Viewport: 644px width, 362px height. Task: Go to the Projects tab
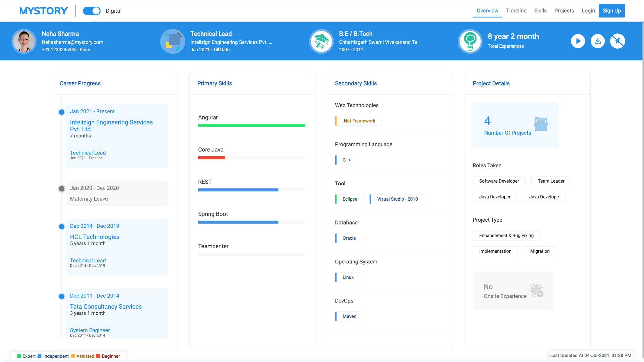pyautogui.click(x=564, y=11)
